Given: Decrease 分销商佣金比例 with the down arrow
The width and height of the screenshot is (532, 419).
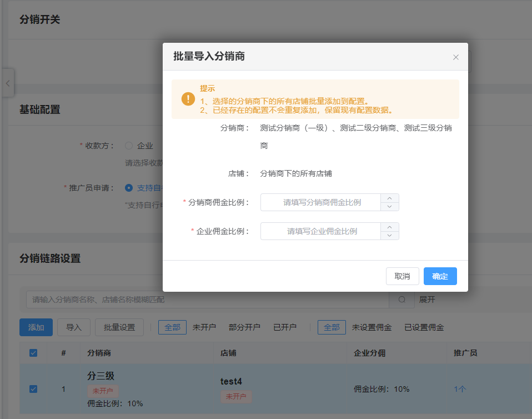Looking at the screenshot, I should pyautogui.click(x=389, y=207).
